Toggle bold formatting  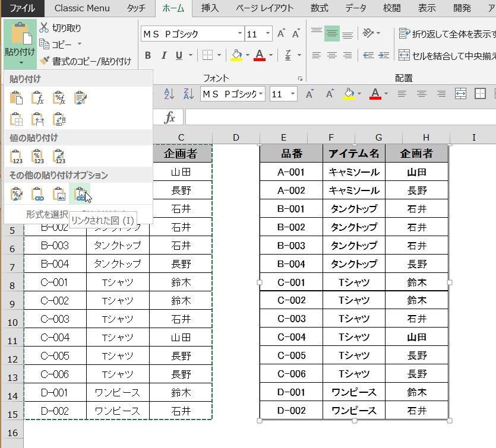pyautogui.click(x=148, y=55)
